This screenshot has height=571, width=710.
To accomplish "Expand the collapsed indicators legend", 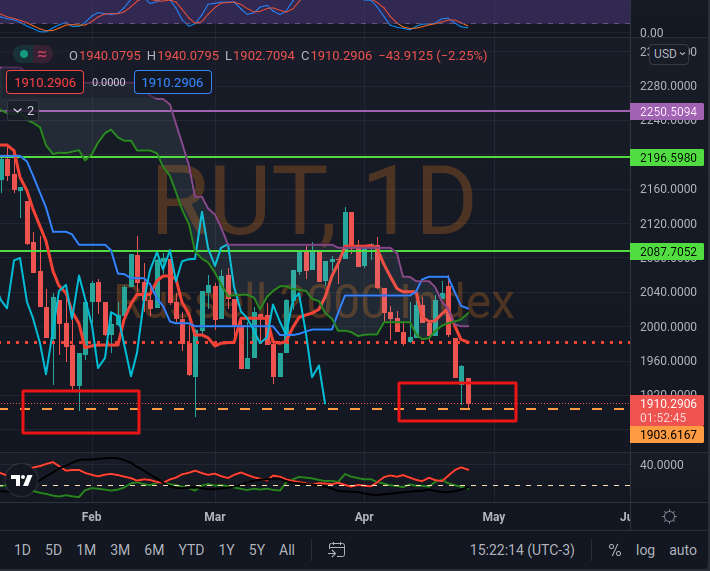I will (22, 110).
